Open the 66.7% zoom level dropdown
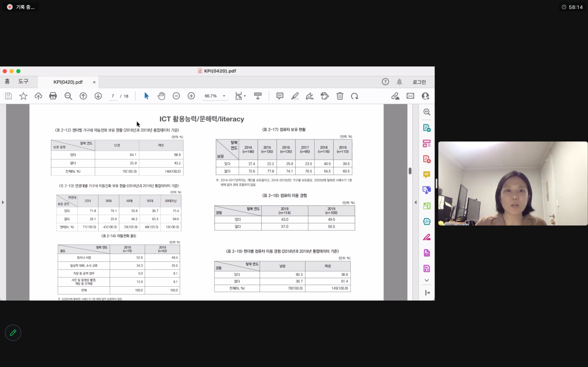 pyautogui.click(x=224, y=96)
